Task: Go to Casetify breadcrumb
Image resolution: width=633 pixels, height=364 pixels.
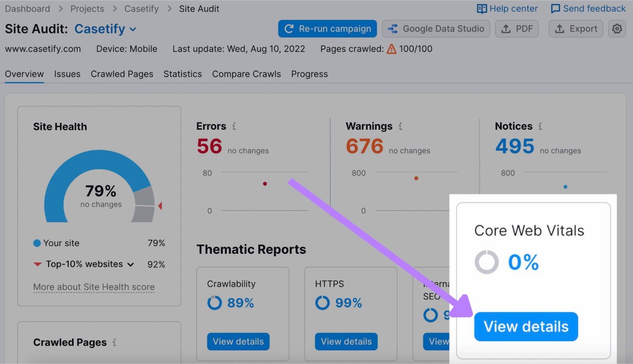Action: coord(142,9)
